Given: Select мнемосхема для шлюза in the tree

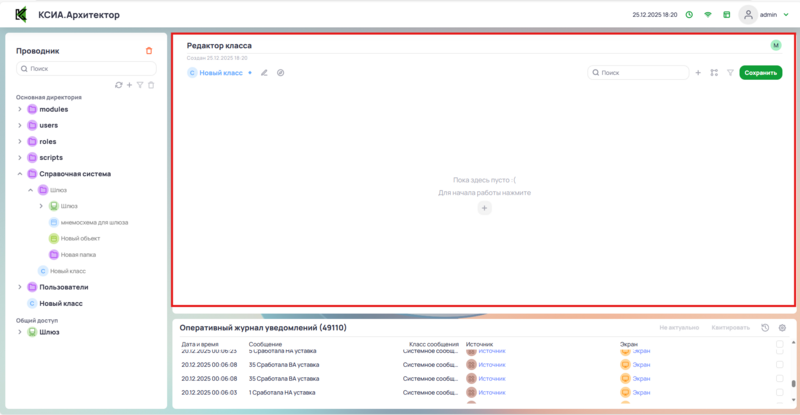Looking at the screenshot, I should coord(94,222).
